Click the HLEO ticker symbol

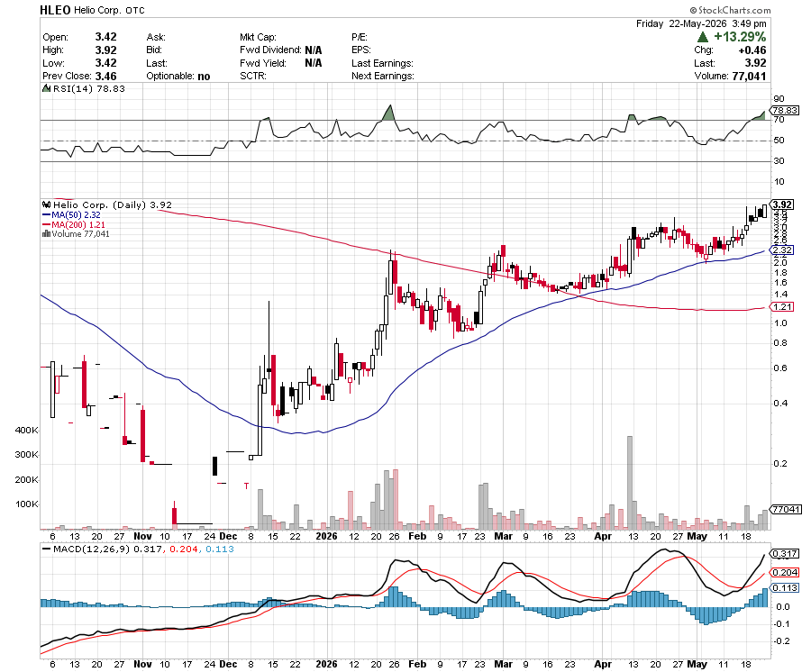(x=55, y=10)
